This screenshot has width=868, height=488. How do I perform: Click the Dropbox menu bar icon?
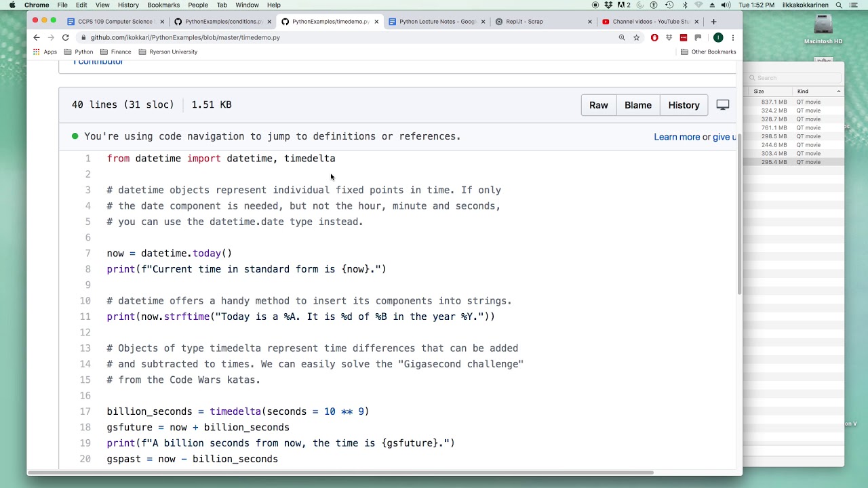coord(608,5)
